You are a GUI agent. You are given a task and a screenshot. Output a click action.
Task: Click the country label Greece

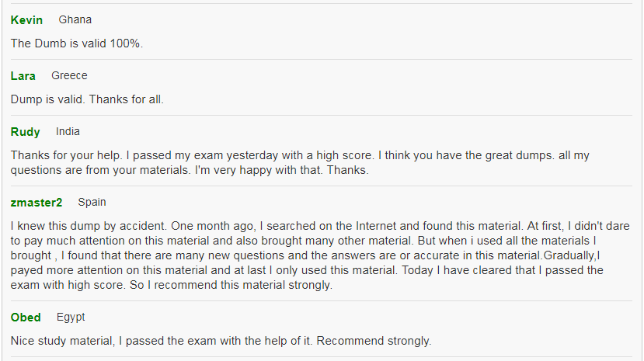69,75
